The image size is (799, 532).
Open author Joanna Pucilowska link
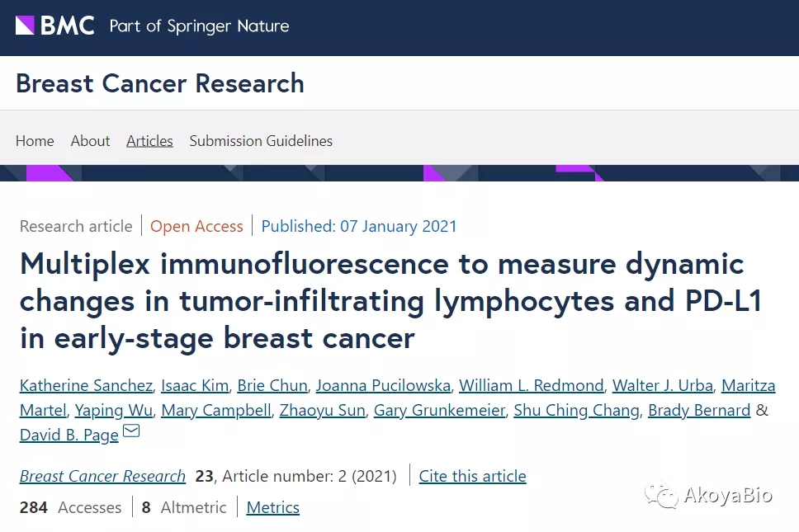(383, 385)
